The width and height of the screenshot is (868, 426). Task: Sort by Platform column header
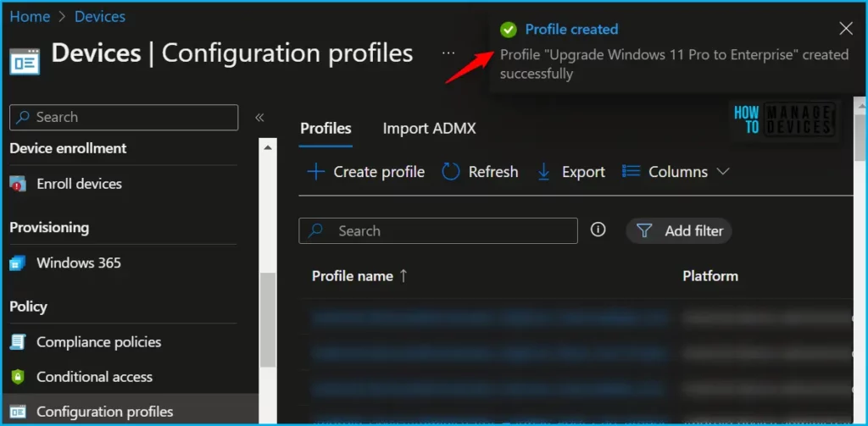pos(710,276)
